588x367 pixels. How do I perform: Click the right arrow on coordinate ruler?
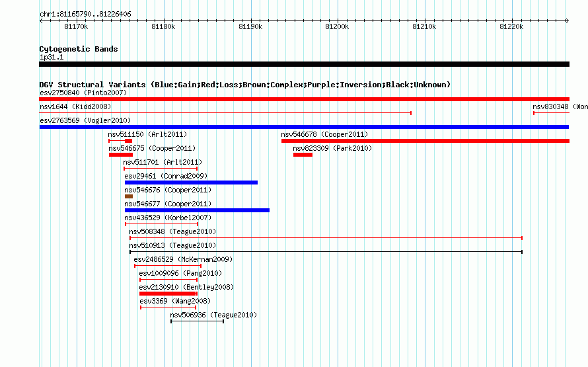568,20
